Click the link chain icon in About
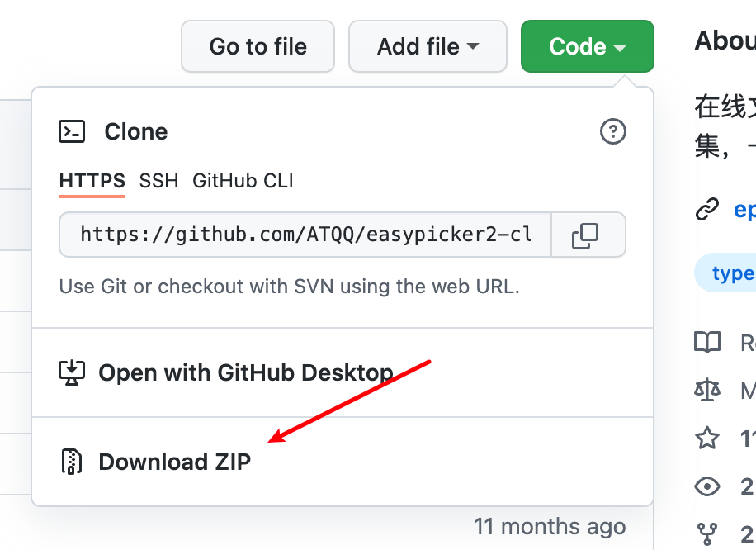This screenshot has height=550, width=756. pos(706,210)
